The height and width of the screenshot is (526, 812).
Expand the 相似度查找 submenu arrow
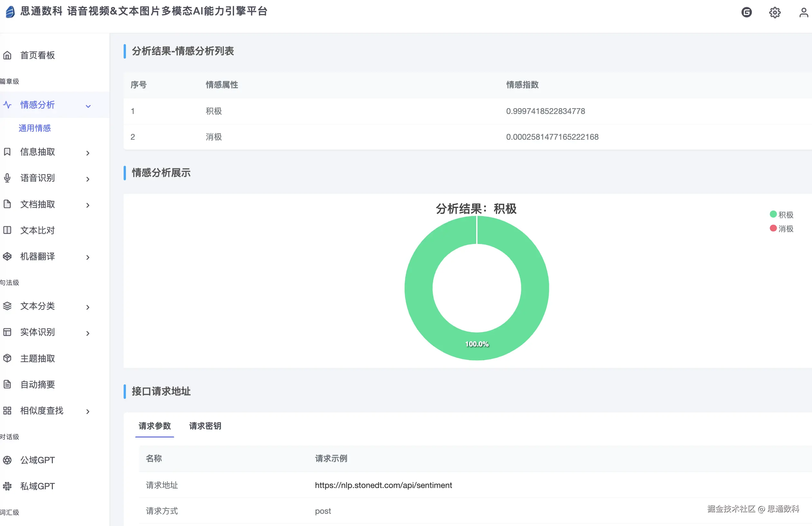coord(88,411)
